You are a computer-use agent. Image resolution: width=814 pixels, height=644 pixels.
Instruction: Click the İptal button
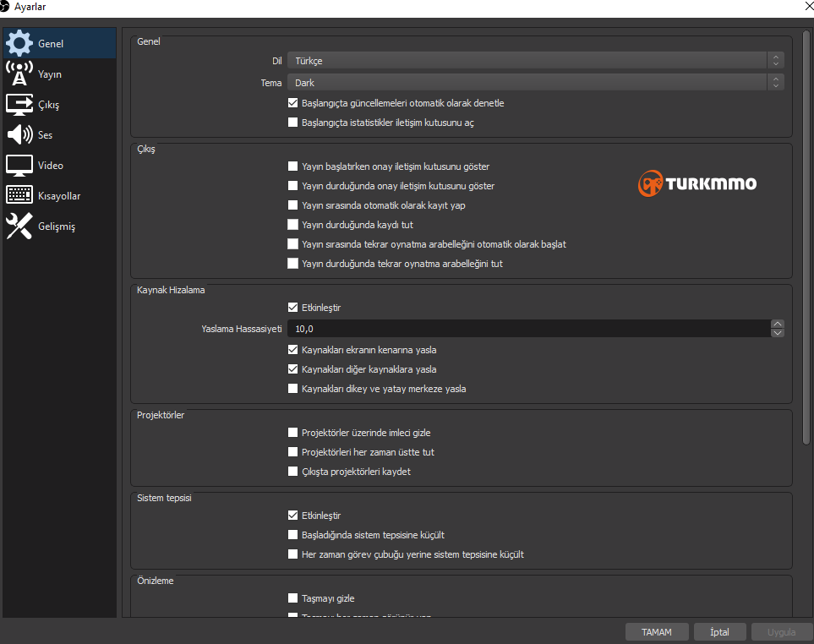(x=719, y=632)
